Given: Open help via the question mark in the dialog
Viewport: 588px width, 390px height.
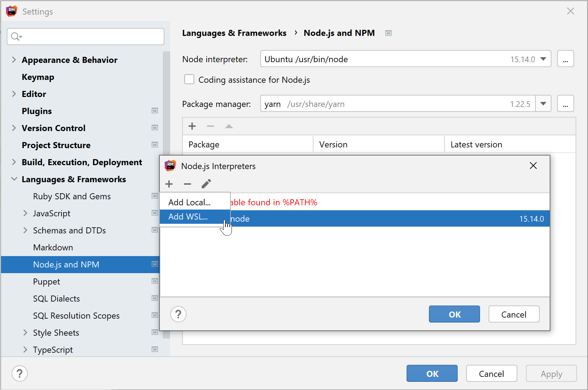Looking at the screenshot, I should pos(178,314).
